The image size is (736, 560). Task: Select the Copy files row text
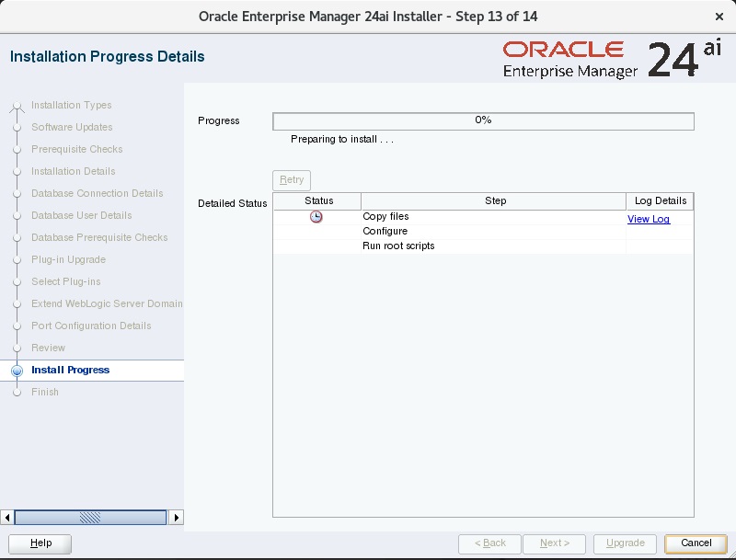pyautogui.click(x=385, y=217)
